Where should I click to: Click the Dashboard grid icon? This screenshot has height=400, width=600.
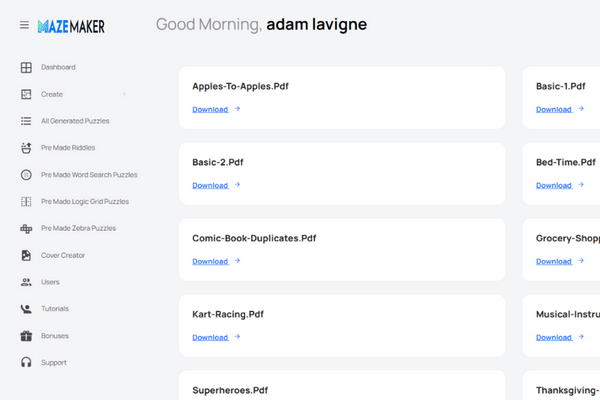pos(26,67)
